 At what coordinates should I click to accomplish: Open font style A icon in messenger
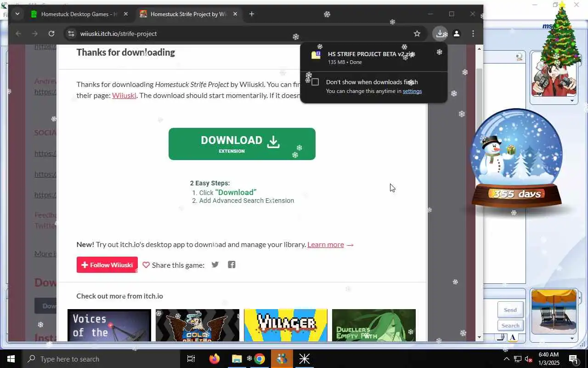pyautogui.click(x=513, y=338)
